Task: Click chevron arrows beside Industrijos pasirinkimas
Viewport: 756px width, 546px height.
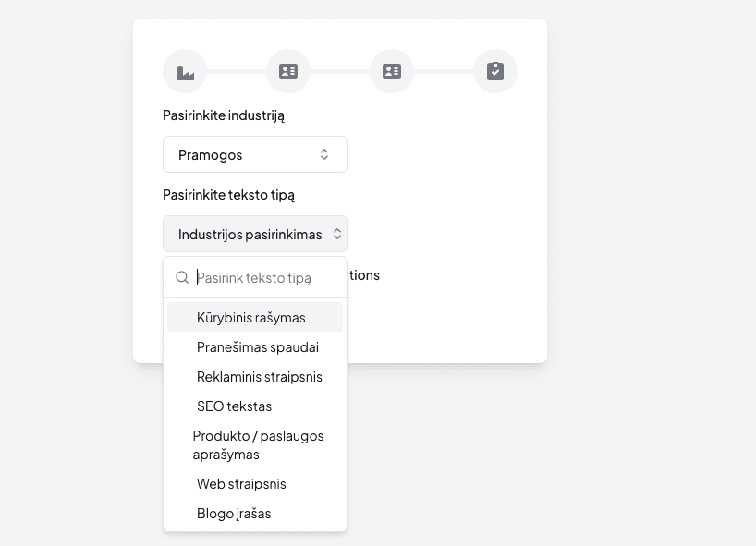Action: tap(336, 235)
